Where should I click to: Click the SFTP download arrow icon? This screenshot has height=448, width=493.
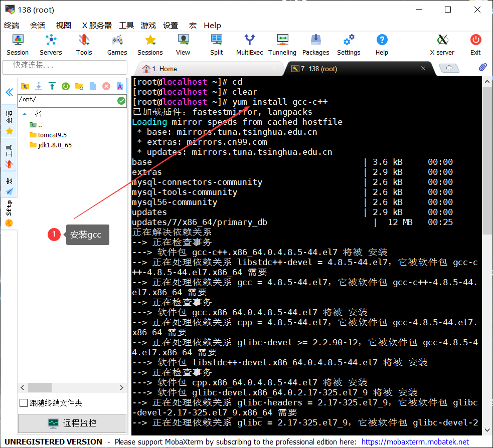[38, 86]
